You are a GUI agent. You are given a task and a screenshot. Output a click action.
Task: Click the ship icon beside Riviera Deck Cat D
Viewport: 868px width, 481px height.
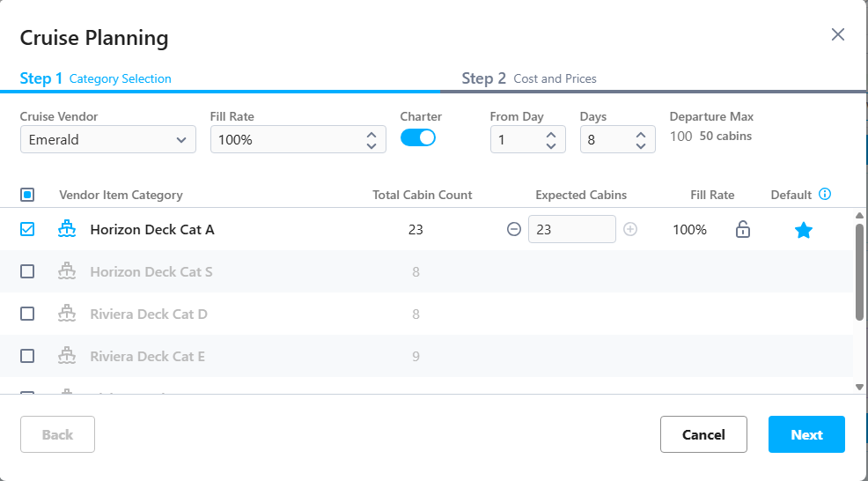[67, 313]
